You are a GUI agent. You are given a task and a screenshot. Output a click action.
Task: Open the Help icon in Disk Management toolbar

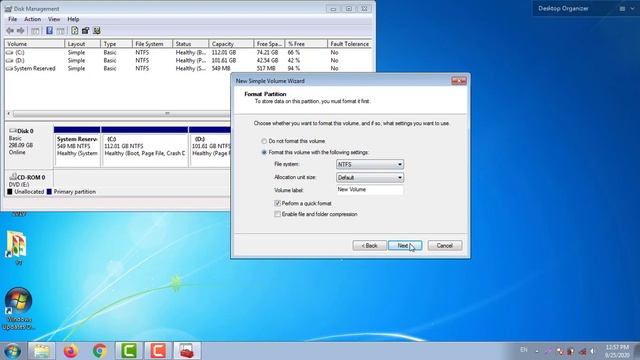tap(49, 31)
